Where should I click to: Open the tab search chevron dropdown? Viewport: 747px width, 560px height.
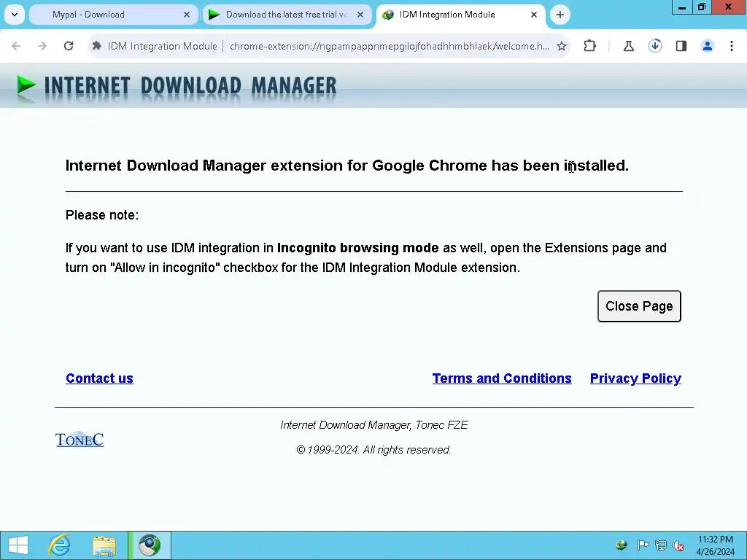pos(15,15)
